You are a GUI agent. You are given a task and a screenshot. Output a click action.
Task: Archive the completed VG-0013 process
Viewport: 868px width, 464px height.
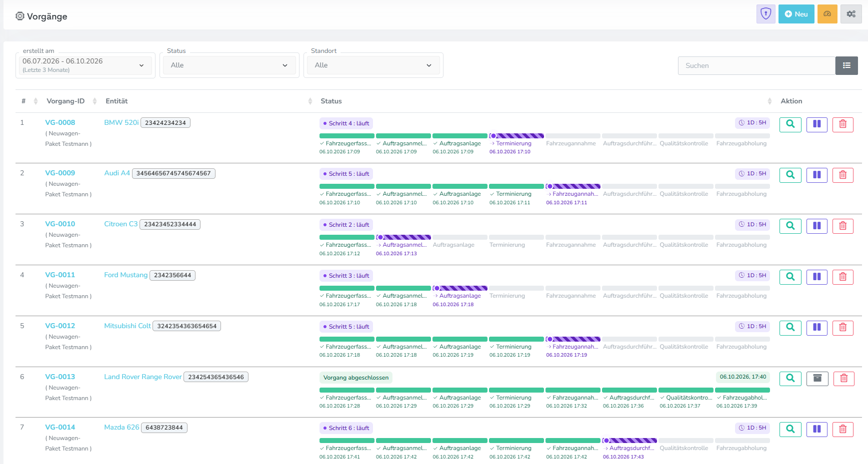coord(817,379)
